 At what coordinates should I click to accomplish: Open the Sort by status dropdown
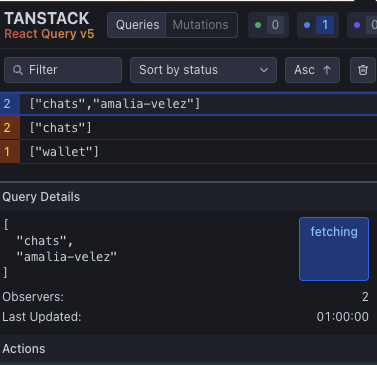click(x=203, y=70)
